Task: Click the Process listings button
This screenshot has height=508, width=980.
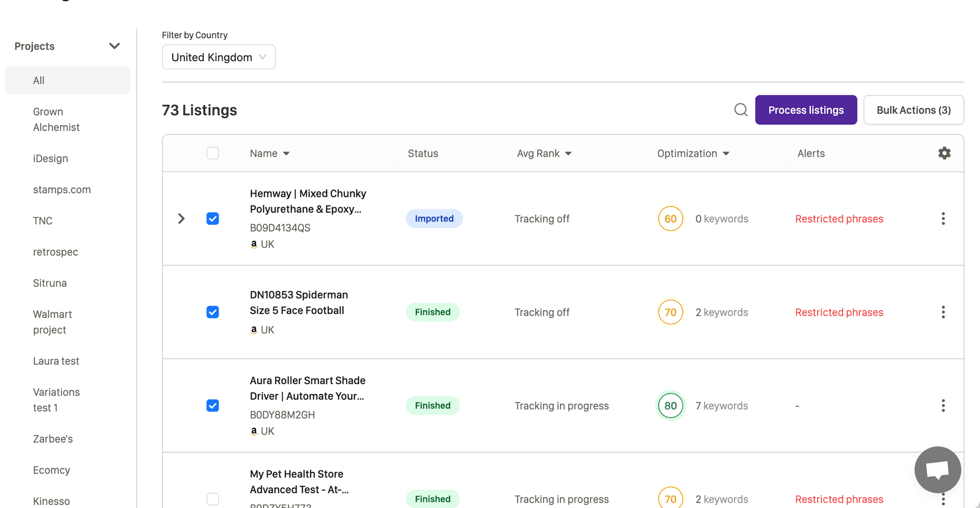Action: pyautogui.click(x=805, y=110)
